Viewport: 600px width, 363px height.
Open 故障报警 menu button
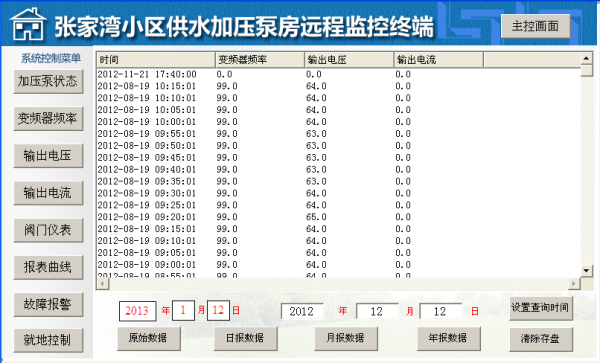point(48,304)
